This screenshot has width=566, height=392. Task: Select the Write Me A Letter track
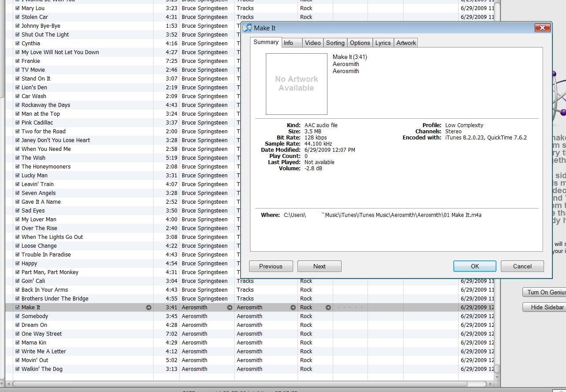44,352
